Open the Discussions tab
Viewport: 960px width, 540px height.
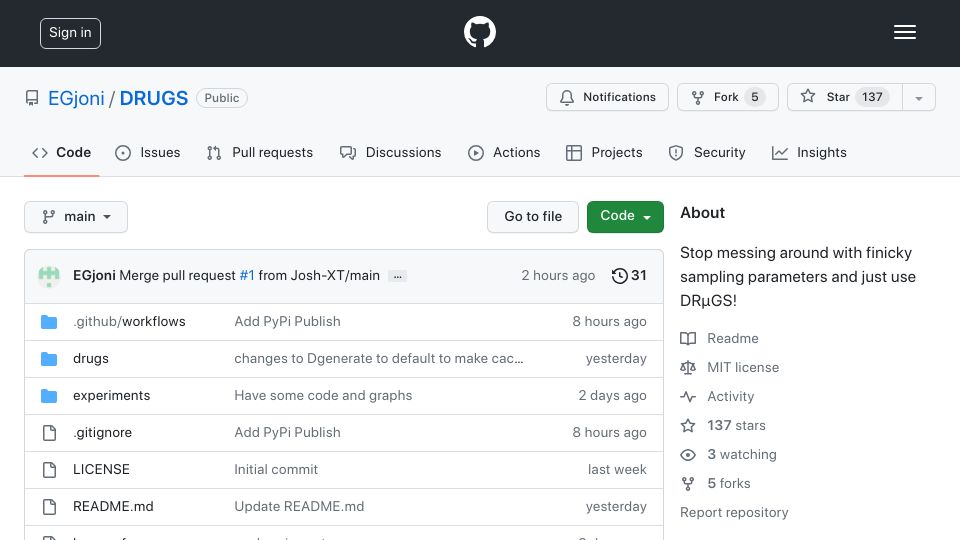click(x=391, y=152)
